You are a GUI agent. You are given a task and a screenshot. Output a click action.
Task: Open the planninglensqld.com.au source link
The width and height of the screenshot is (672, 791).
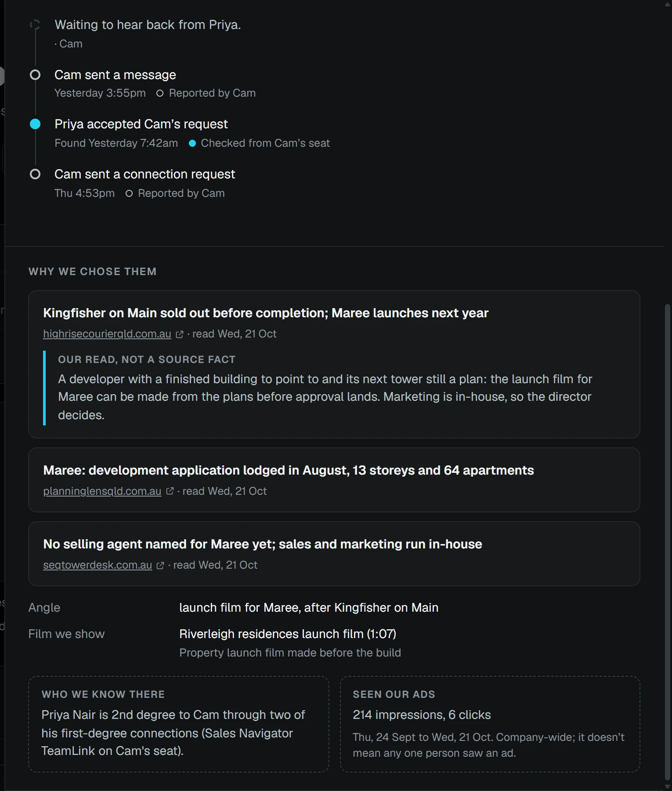pyautogui.click(x=102, y=491)
